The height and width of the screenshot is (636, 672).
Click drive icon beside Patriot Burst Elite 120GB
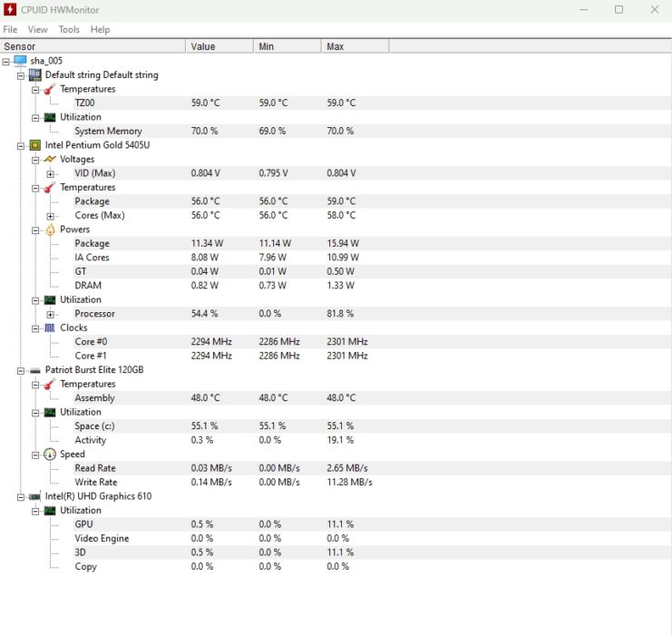pos(35,370)
